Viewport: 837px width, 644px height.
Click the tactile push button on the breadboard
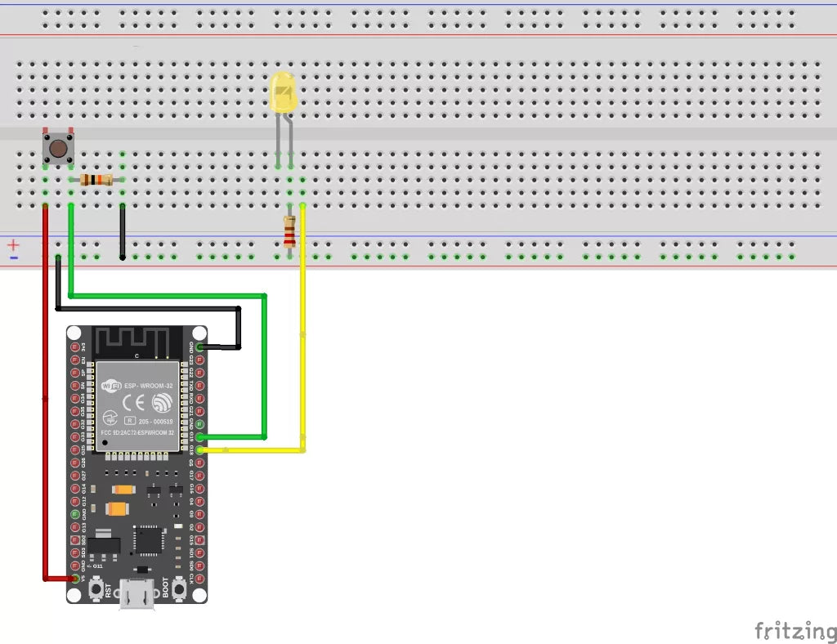[x=58, y=147]
